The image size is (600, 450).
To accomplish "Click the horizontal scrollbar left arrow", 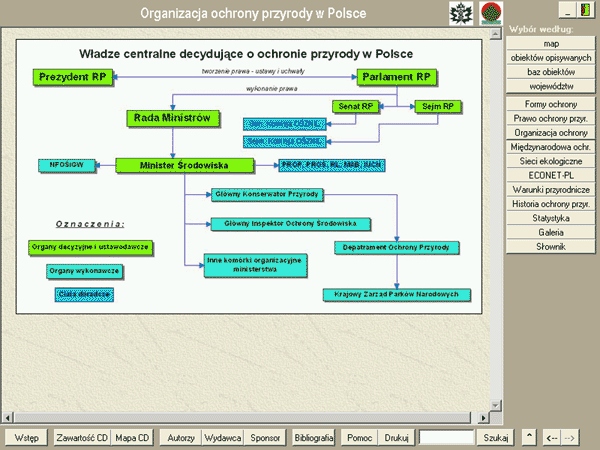I will pos(9,416).
